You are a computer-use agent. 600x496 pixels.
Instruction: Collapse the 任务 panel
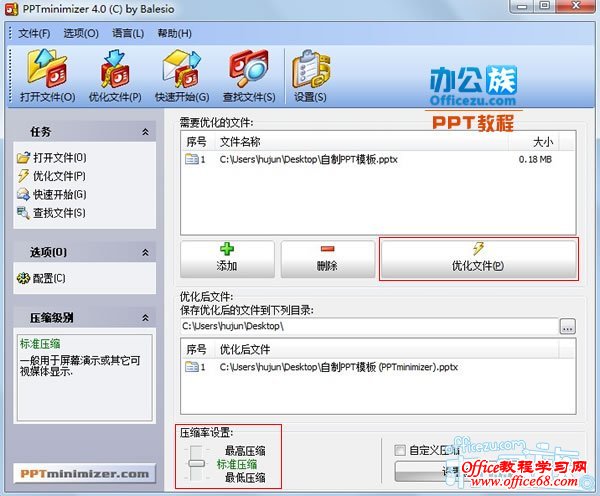tap(145, 132)
